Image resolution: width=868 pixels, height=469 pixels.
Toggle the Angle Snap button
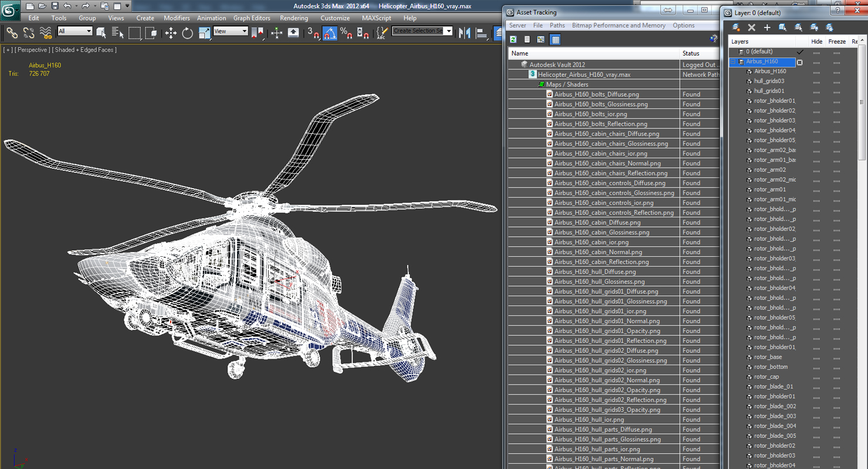(330, 33)
